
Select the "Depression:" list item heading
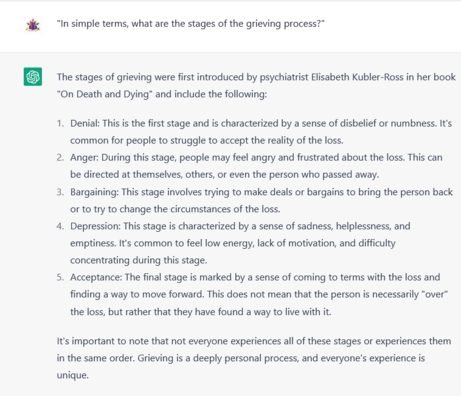tap(95, 226)
